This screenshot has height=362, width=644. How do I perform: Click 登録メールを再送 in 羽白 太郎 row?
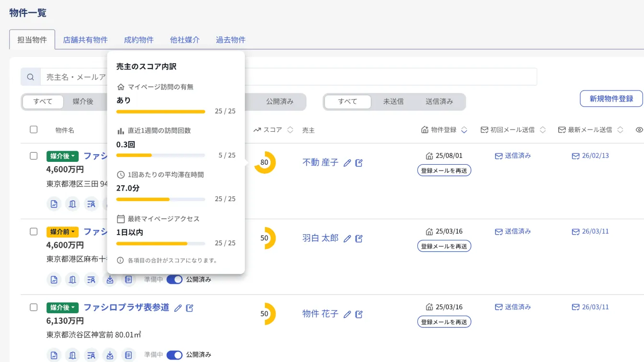coord(444,246)
